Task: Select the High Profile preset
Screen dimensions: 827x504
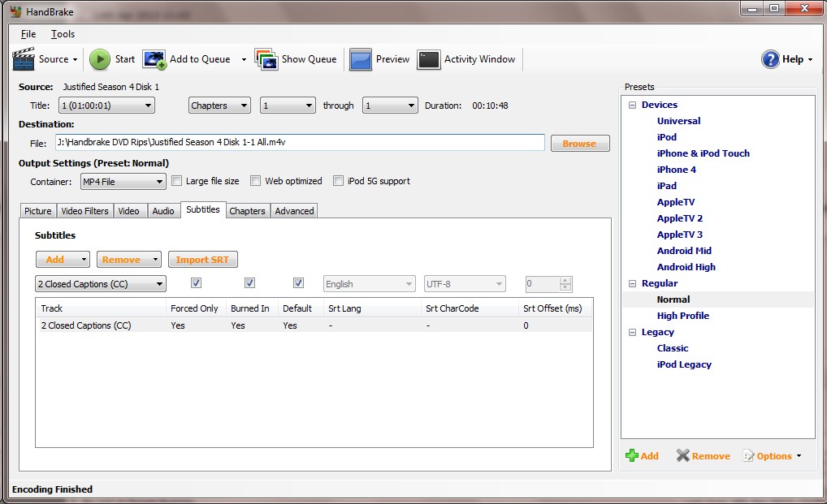Action: (x=683, y=316)
